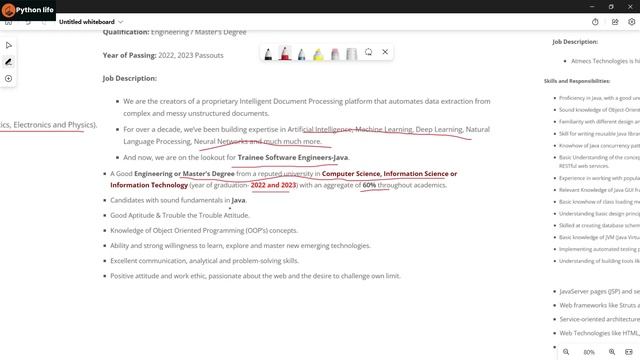Click 'Electronics and Physics' text at left edge
The width and height of the screenshot is (640, 360).
click(x=48, y=124)
